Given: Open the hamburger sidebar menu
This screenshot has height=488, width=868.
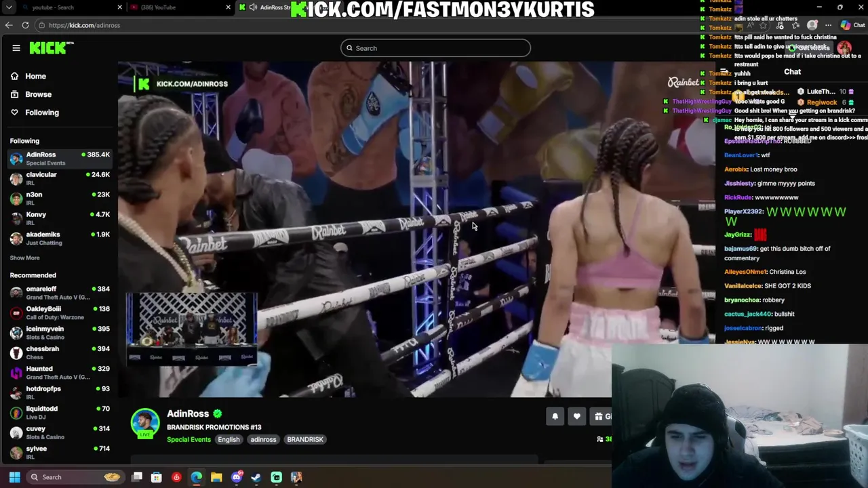Looking at the screenshot, I should (16, 48).
